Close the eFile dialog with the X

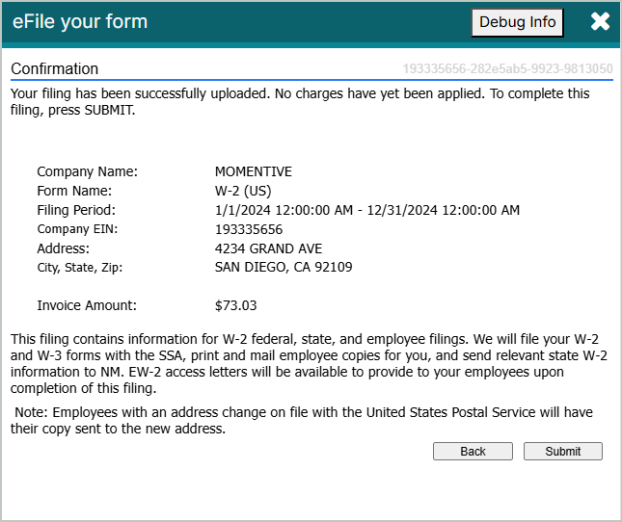coord(600,22)
